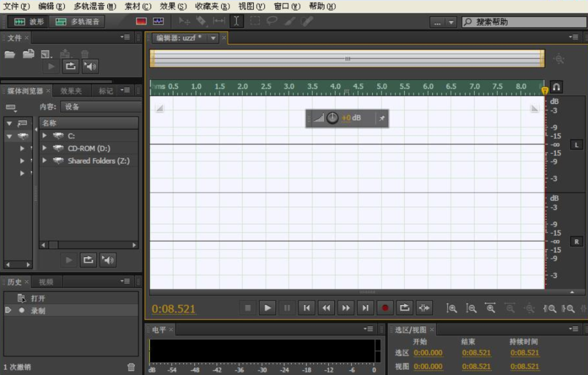Select the Spot Healing Brush tool
588x375 pixels.
pyautogui.click(x=307, y=21)
